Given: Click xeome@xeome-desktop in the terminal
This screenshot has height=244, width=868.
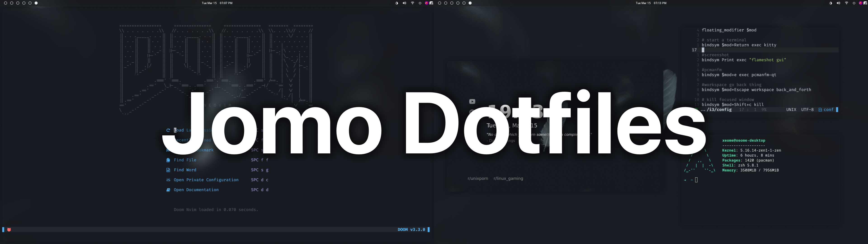Looking at the screenshot, I should tap(744, 141).
